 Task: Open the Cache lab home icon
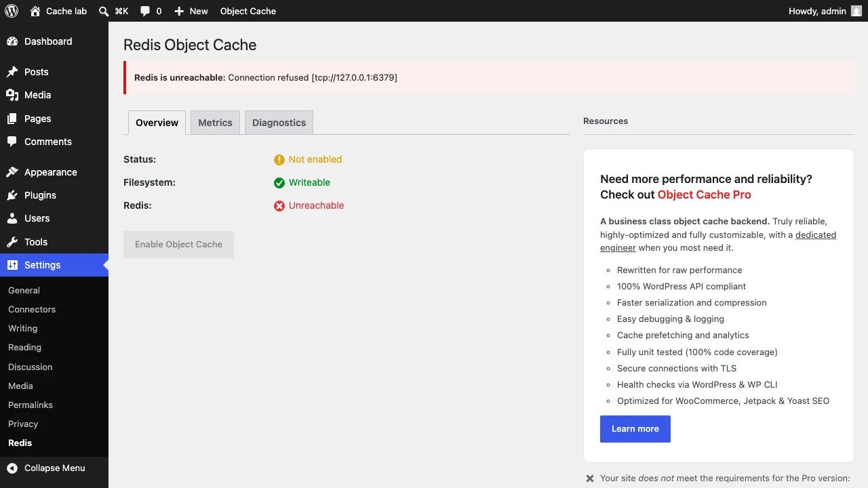[35, 11]
